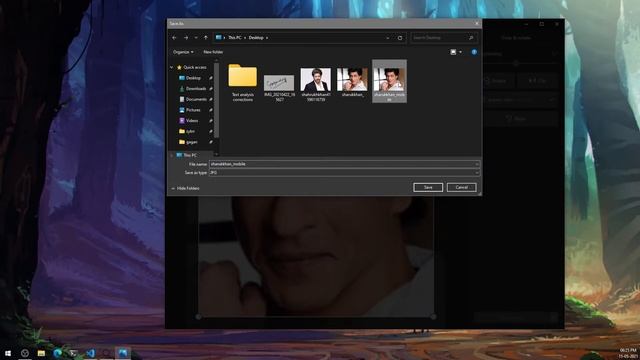The height and width of the screenshot is (360, 640).
Task: Click the This PC breadcrumb
Action: (x=235, y=38)
